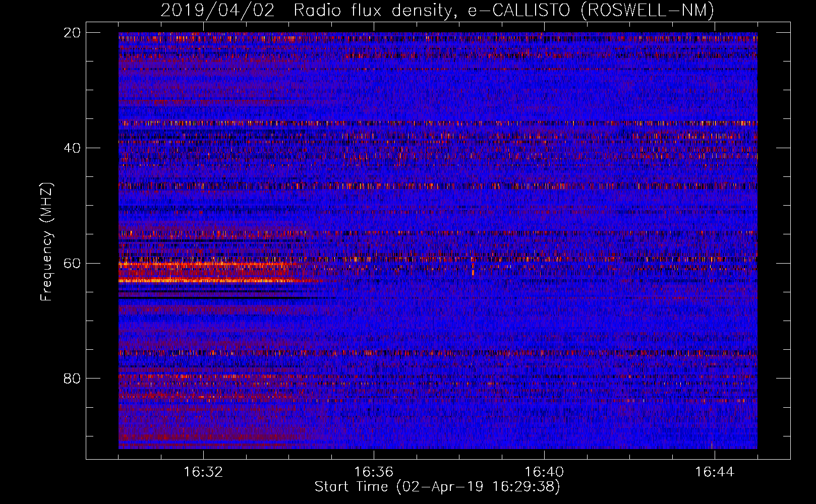This screenshot has height=504, width=816.
Task: Click the 16:36 time tick label
Action: tap(374, 472)
